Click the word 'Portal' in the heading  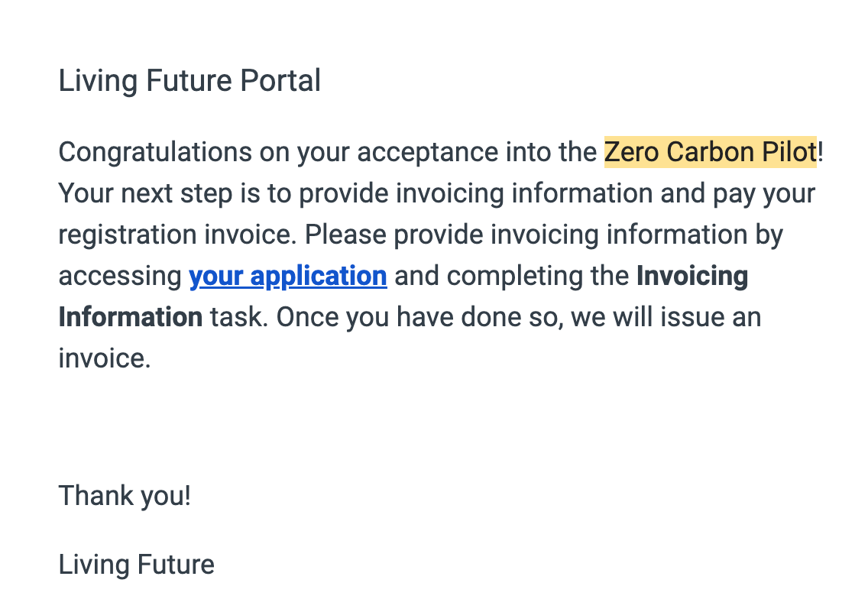coord(280,81)
